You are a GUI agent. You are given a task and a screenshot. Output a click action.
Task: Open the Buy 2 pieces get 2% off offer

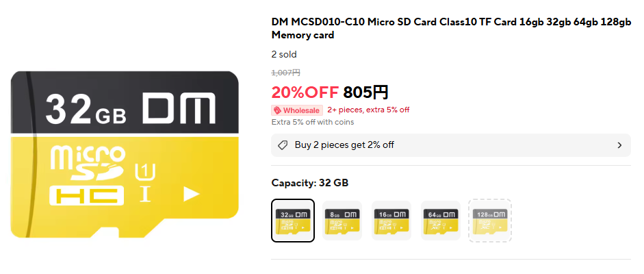[344, 145]
